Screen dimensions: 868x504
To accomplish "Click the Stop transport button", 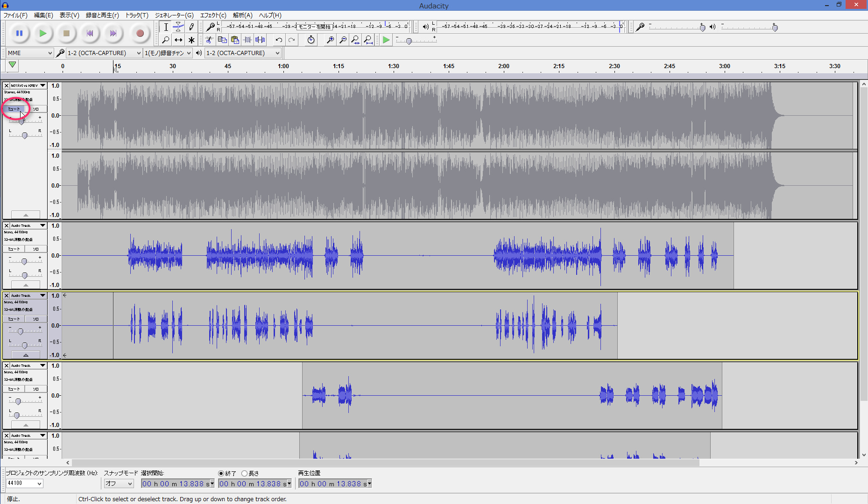I will click(x=66, y=33).
